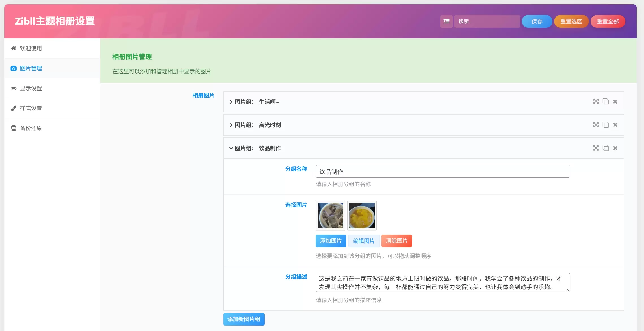
Task: Click the 重置选区 button
Action: point(571,22)
